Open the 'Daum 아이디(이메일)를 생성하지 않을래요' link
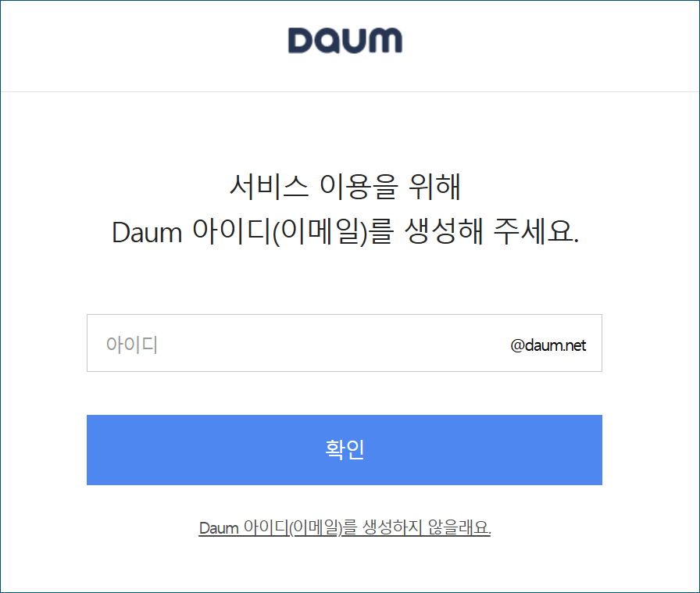Viewport: 700px width, 593px height. [345, 528]
